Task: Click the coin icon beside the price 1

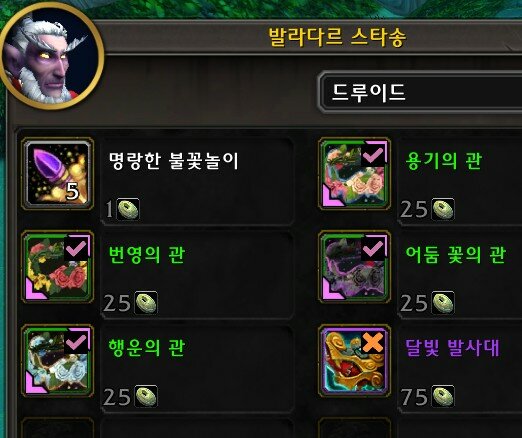Action: pyautogui.click(x=128, y=209)
